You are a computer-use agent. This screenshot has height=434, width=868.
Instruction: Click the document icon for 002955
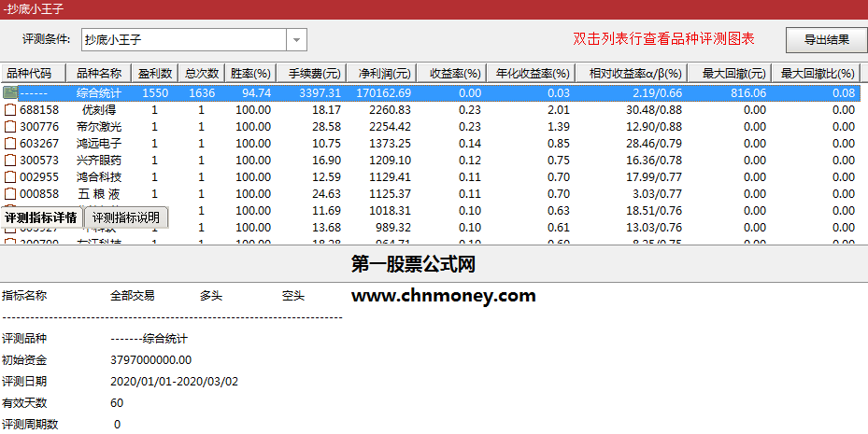pyautogui.click(x=10, y=177)
